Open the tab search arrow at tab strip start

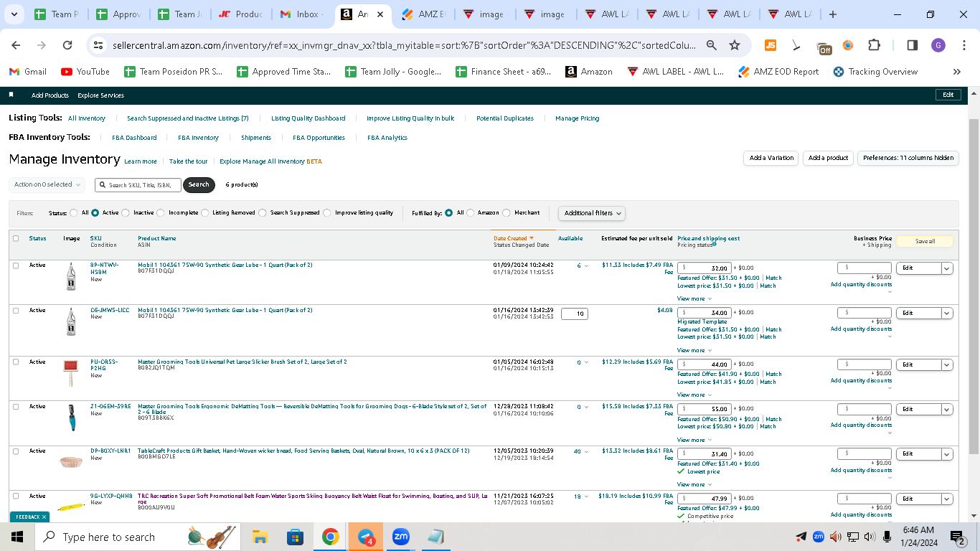14,14
